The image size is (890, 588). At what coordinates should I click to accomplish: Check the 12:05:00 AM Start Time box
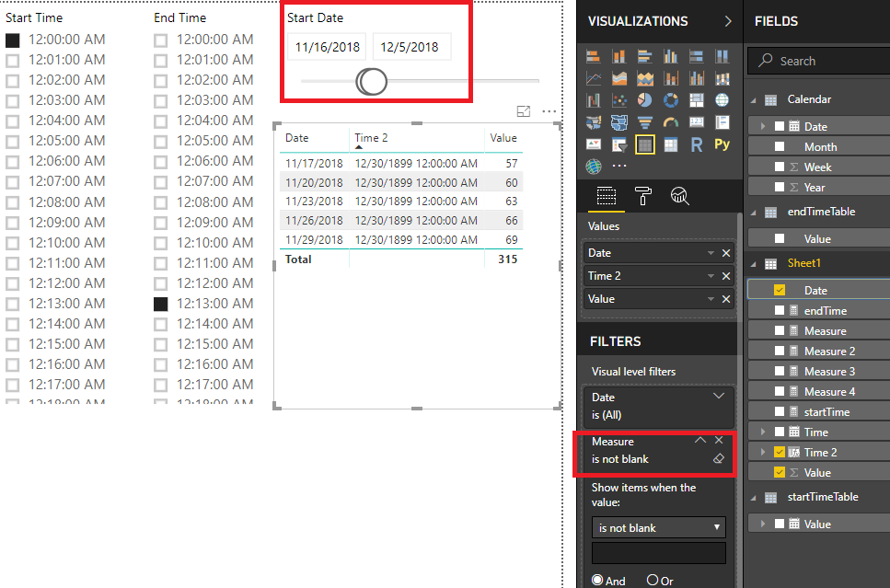[x=13, y=141]
